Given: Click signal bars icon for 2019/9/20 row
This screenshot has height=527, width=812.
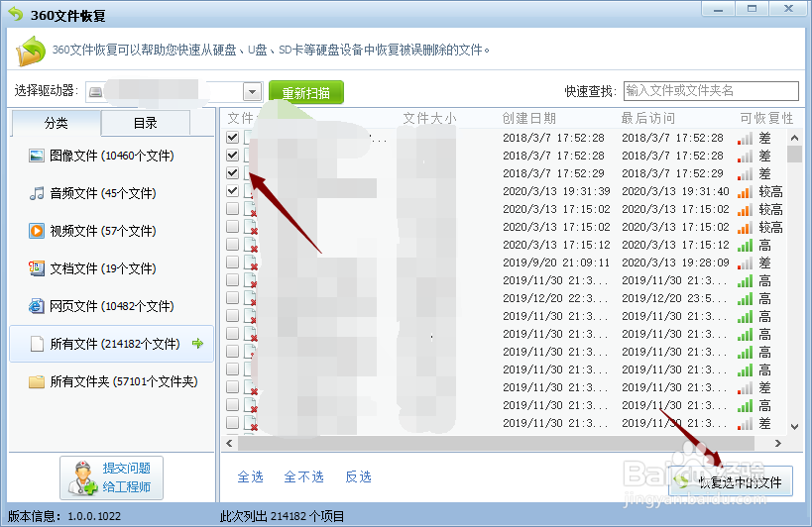Looking at the screenshot, I should coord(745,263).
